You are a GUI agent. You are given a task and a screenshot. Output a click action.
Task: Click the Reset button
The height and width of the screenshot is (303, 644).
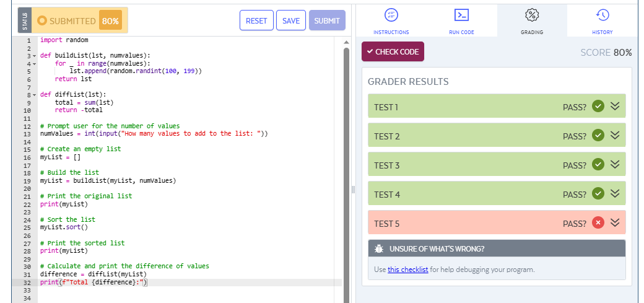tap(256, 20)
